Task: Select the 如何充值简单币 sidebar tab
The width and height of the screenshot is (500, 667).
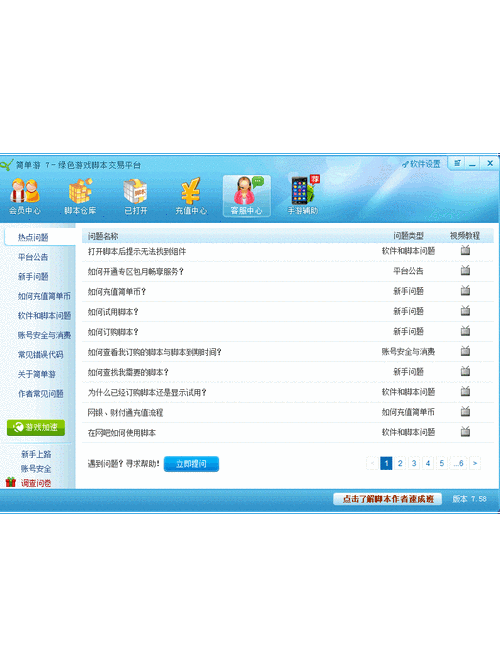Action: pyautogui.click(x=44, y=296)
